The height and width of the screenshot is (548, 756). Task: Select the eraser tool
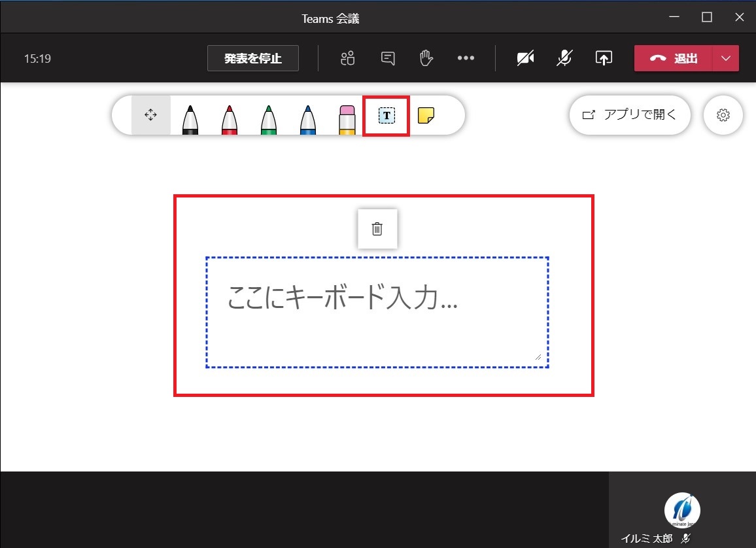(347, 120)
